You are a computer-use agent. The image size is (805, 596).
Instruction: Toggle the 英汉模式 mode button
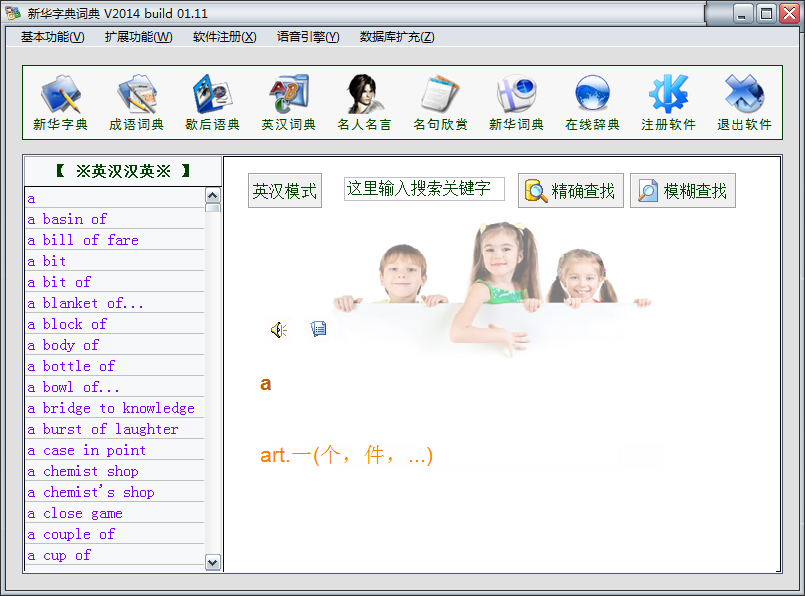[285, 190]
